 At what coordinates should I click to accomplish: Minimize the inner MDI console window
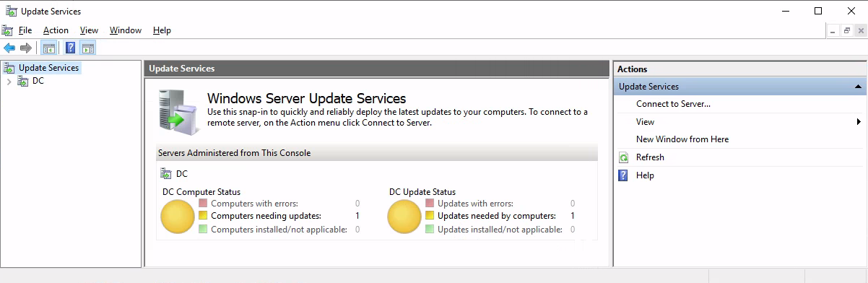(833, 30)
